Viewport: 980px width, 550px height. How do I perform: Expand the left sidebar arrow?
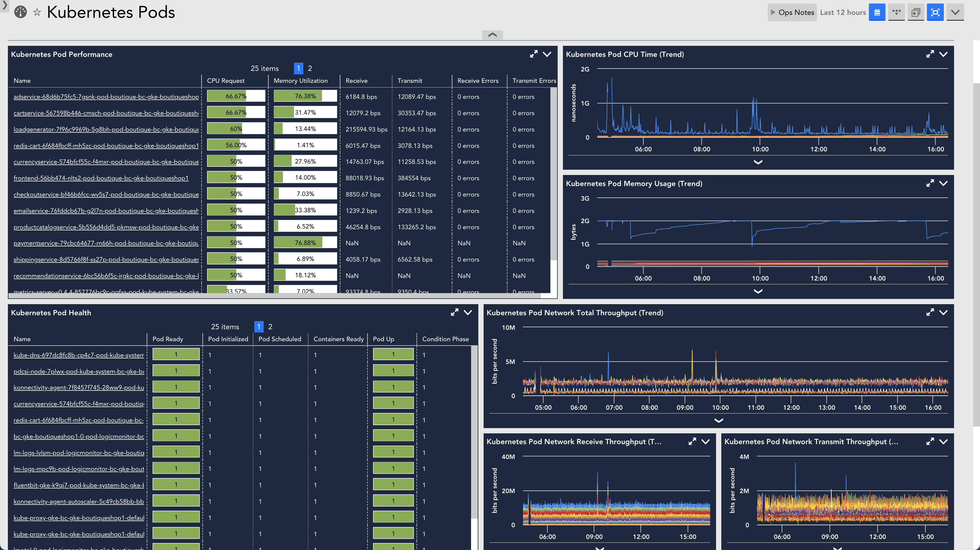tap(4, 5)
